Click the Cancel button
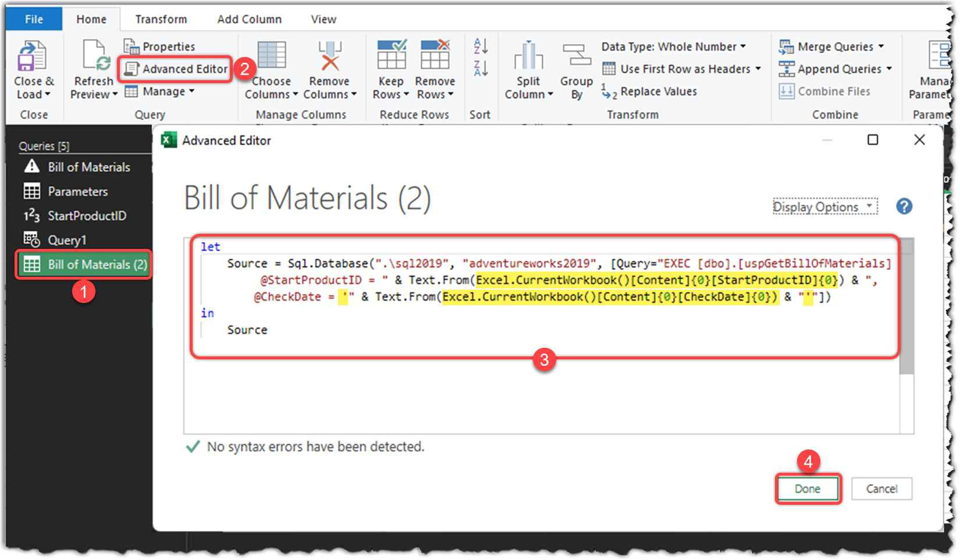The image size is (960, 560). pyautogui.click(x=881, y=488)
